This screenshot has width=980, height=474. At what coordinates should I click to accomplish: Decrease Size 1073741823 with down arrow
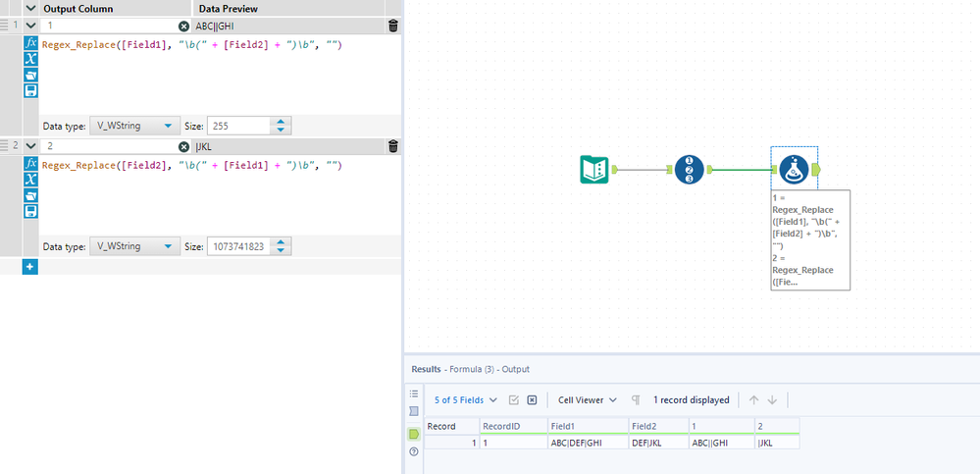coord(281,251)
